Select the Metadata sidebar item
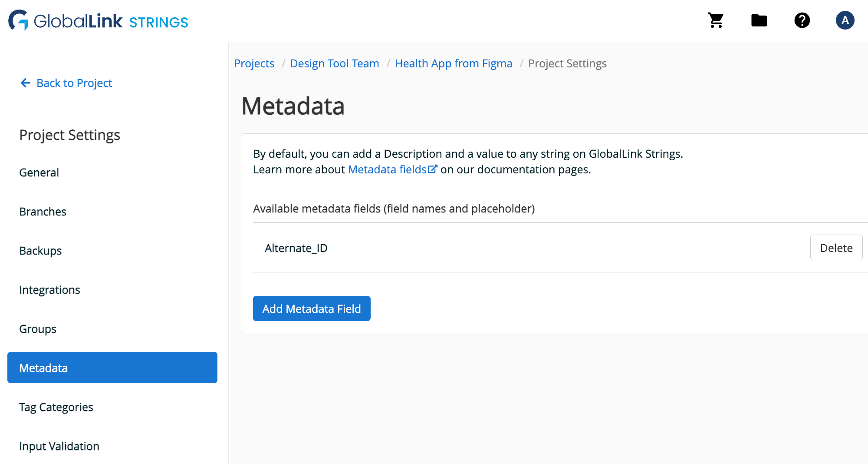Viewport: 868px width, 464px height. point(112,368)
